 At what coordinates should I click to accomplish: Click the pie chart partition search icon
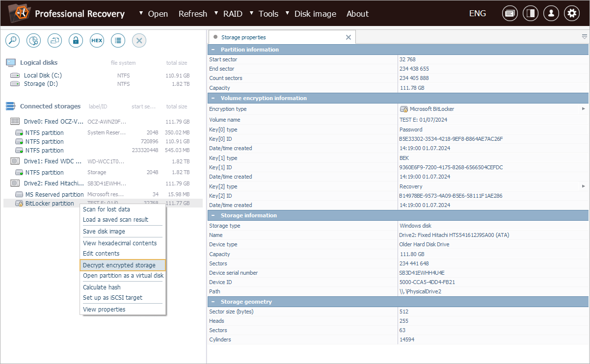tap(33, 41)
